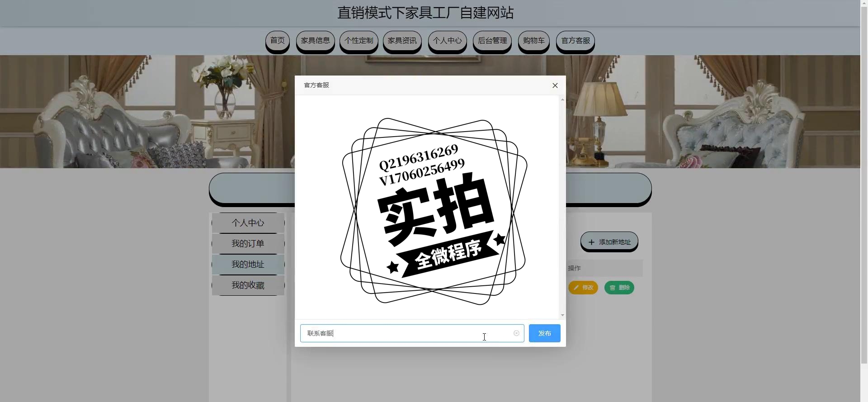Image resolution: width=868 pixels, height=402 pixels.
Task: Close the 官方客服 dialog with X icon
Action: (x=555, y=85)
